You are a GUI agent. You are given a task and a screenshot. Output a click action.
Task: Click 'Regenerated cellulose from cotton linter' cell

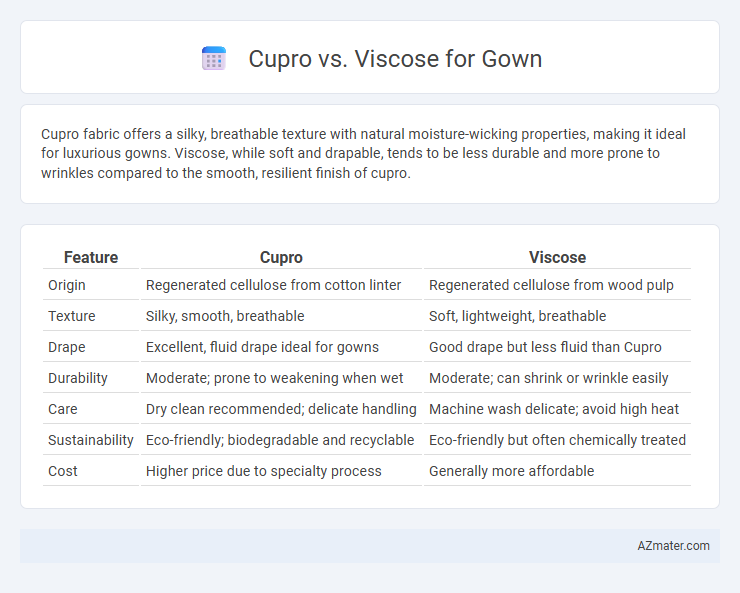[x=273, y=285]
